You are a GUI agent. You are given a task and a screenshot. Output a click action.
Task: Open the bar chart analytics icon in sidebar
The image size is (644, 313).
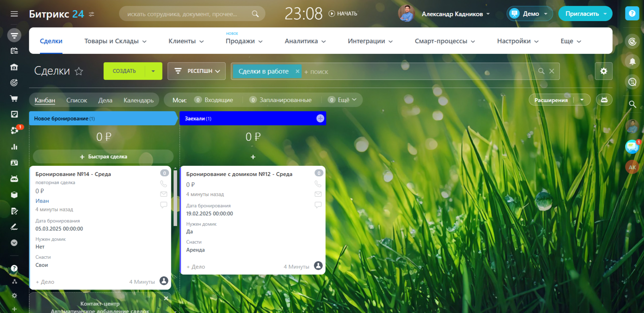pos(14,147)
